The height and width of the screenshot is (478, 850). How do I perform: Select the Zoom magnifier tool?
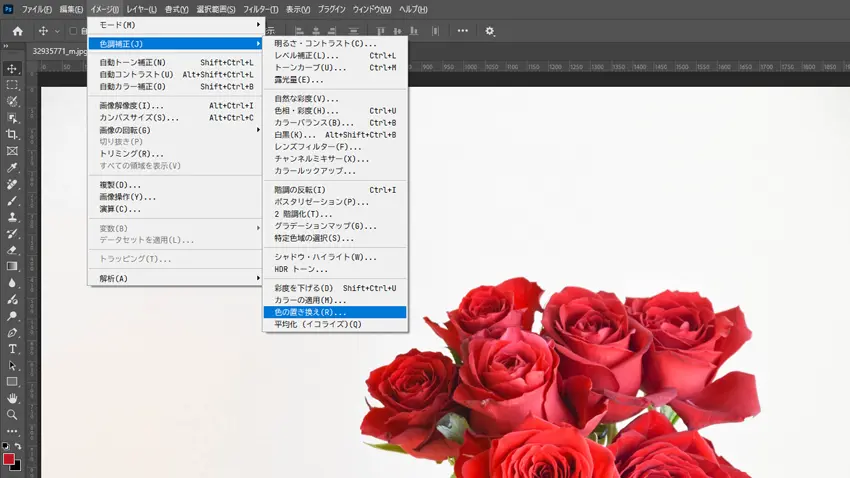pyautogui.click(x=12, y=414)
